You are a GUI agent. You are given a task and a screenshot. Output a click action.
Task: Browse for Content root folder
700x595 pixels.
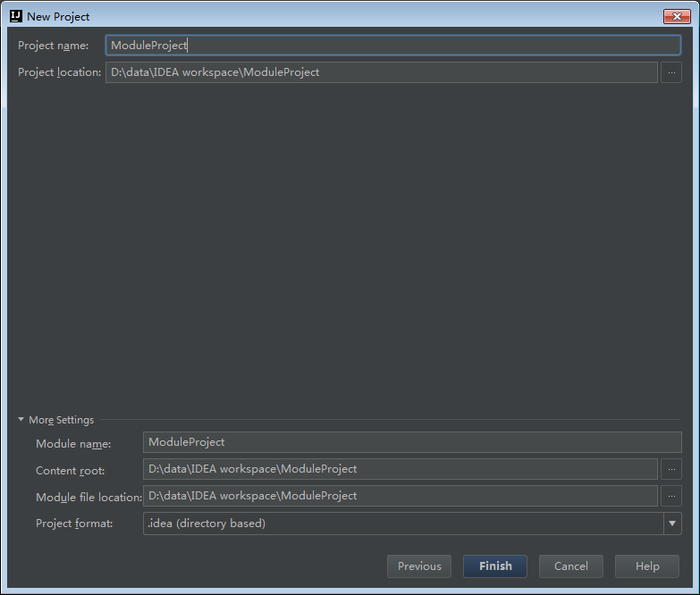[x=671, y=469]
